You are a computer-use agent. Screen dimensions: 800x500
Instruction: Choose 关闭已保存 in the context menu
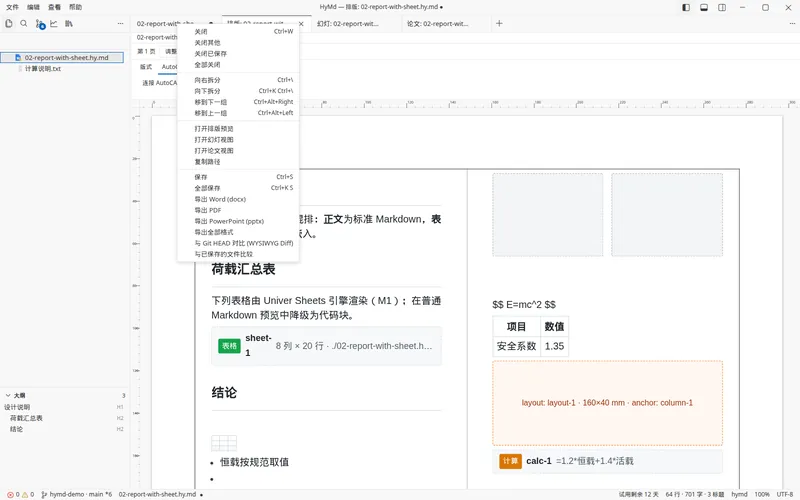click(238, 54)
